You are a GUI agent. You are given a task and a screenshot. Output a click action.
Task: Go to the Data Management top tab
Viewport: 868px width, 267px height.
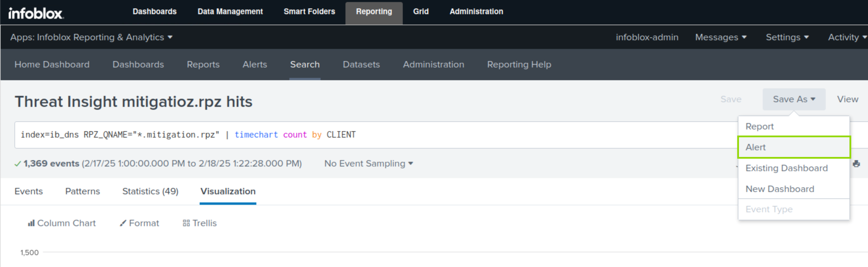(x=230, y=12)
